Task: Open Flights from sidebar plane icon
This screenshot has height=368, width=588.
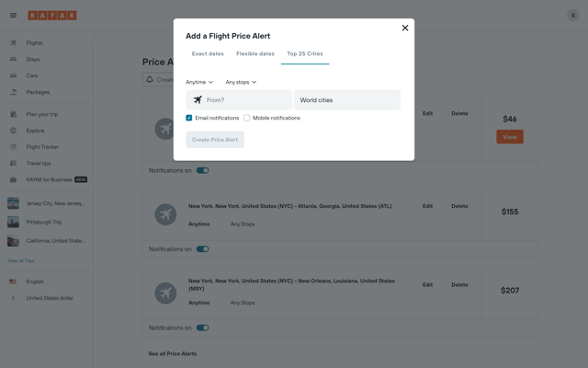Action: coord(13,43)
